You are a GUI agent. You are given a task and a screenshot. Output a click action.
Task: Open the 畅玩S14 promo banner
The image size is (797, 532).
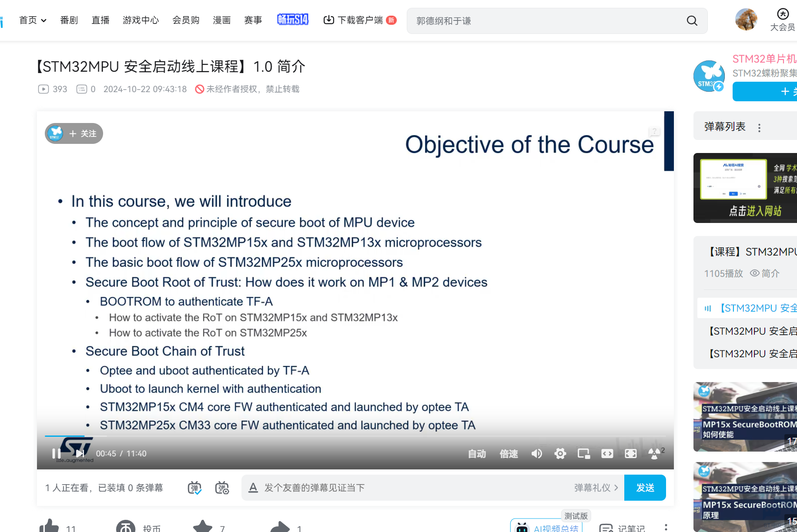point(293,20)
